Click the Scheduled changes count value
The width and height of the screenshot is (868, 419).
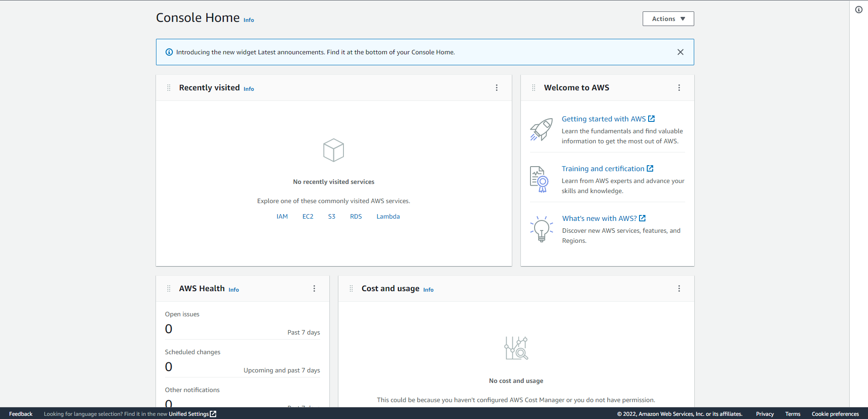pyautogui.click(x=169, y=367)
